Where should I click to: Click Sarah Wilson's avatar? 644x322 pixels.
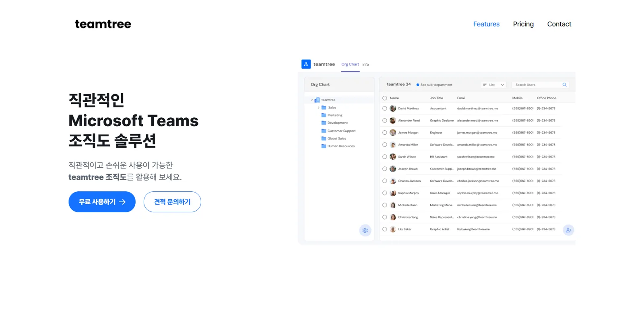tap(393, 157)
